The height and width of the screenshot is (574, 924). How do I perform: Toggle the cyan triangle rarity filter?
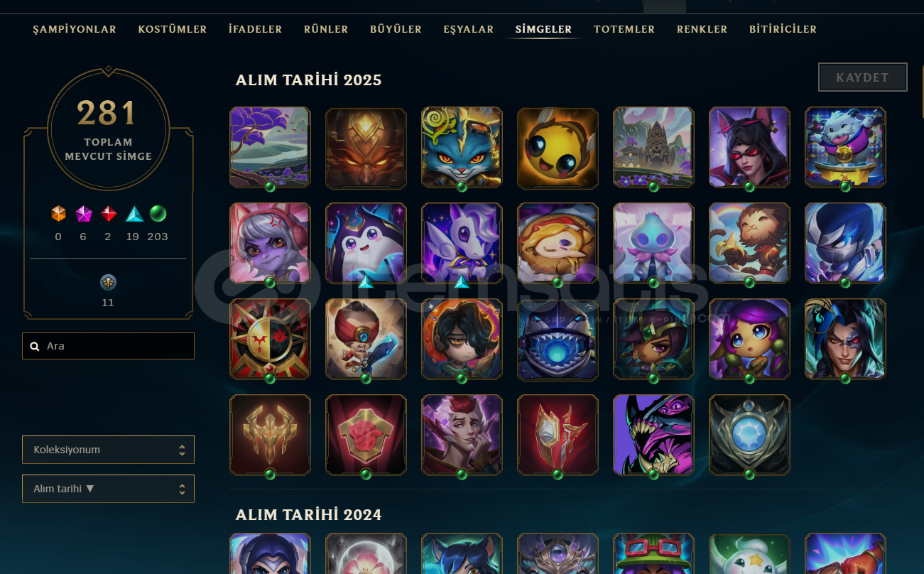tap(134, 214)
